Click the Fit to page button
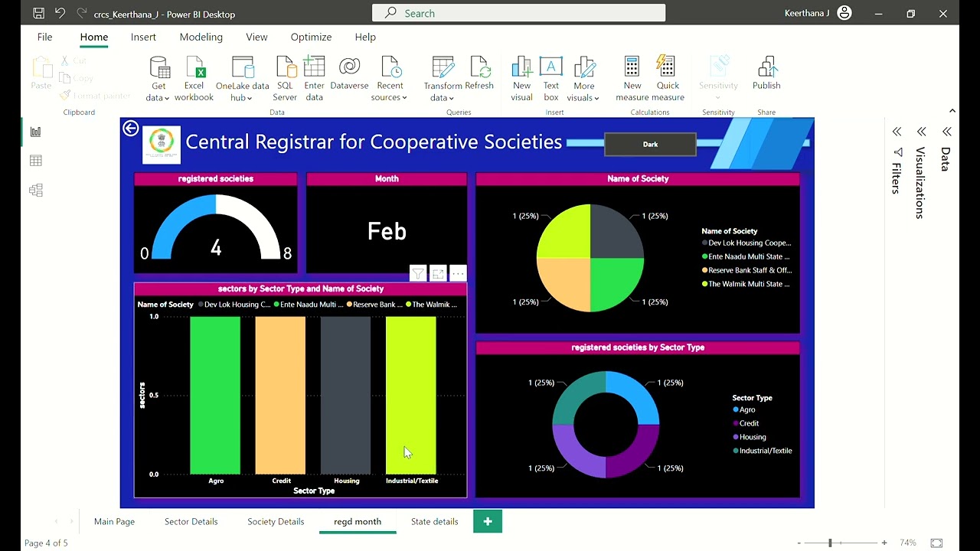 click(936, 543)
